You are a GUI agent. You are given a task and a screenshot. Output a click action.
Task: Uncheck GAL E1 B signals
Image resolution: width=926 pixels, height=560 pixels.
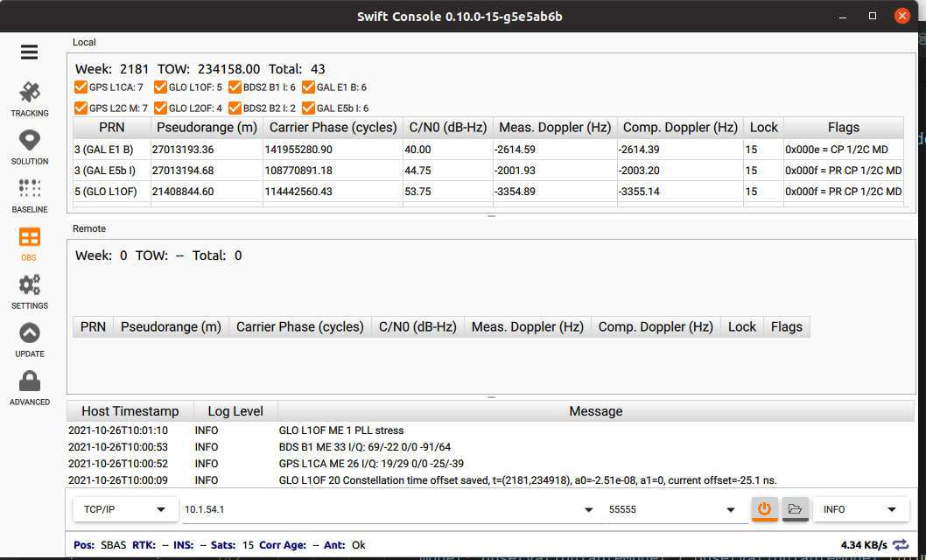click(x=308, y=87)
